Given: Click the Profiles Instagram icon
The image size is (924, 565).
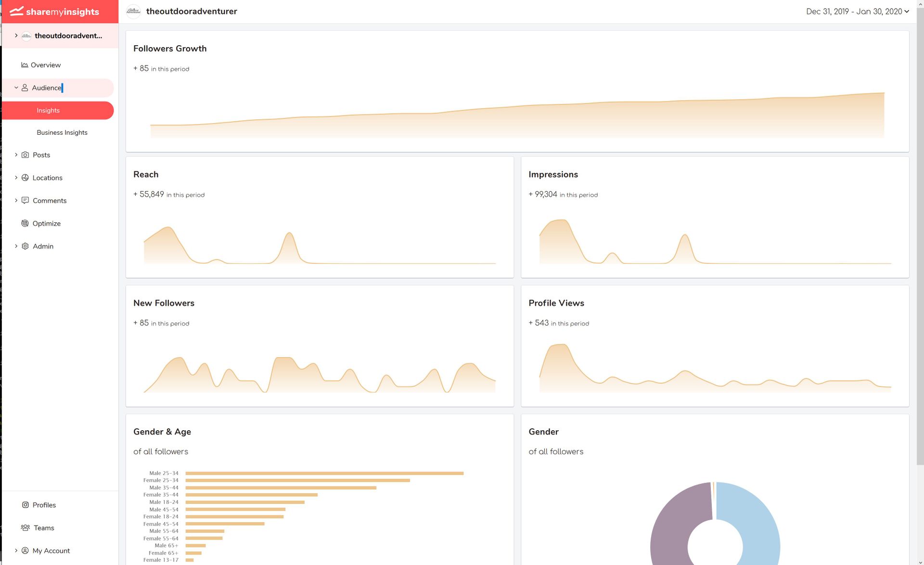Looking at the screenshot, I should point(25,505).
